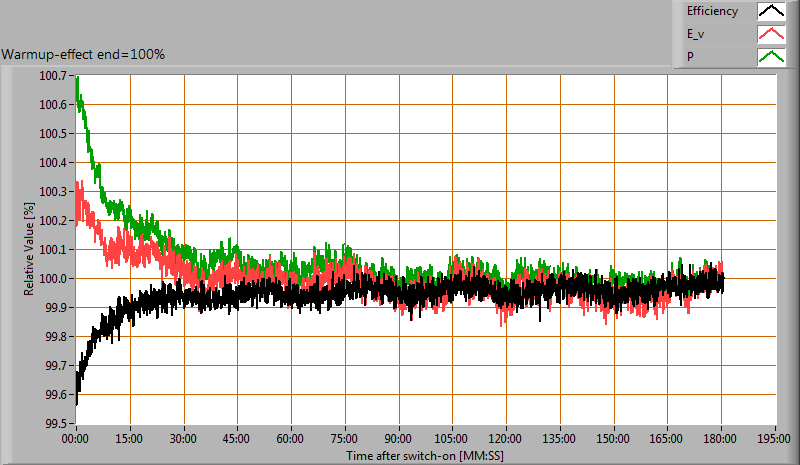Click the 100.0 Y-axis tick label

point(53,279)
